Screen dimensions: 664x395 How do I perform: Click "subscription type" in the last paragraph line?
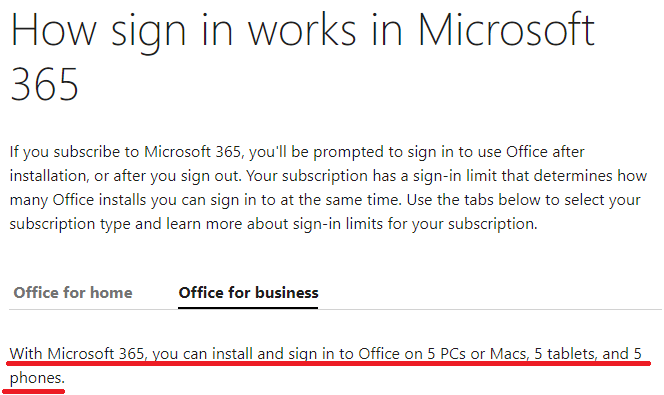click(x=70, y=224)
